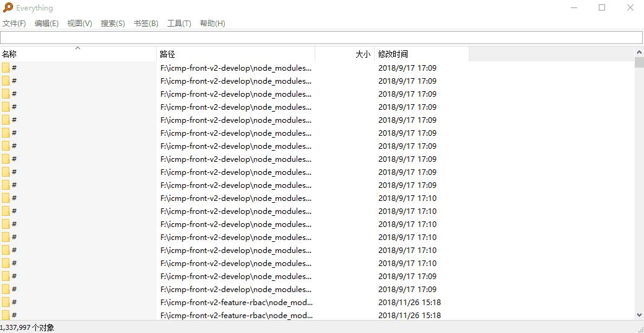Screen dimensions: 644x333
Task: Click the status bar text 1,337,997 个对象
Action: click(27, 327)
